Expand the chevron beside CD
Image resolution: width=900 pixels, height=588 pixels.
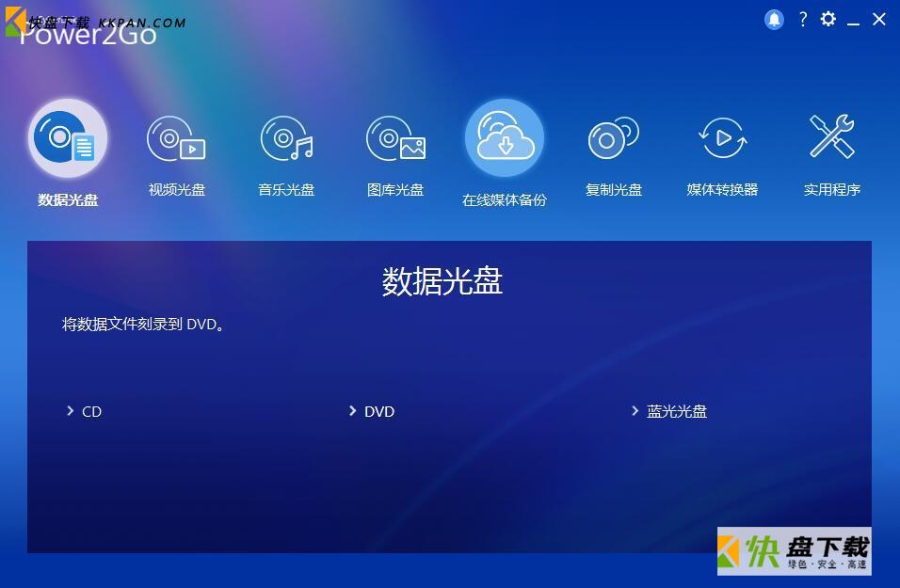[70, 411]
